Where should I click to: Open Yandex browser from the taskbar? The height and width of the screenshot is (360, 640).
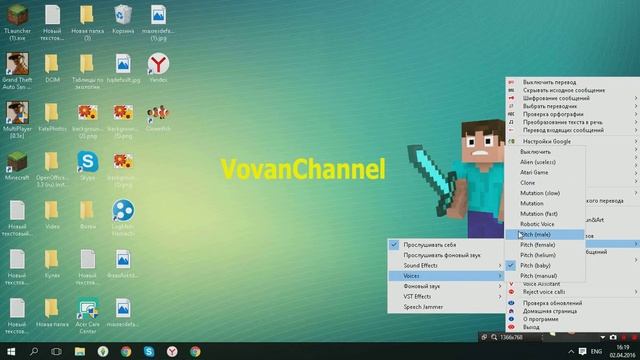click(x=172, y=351)
